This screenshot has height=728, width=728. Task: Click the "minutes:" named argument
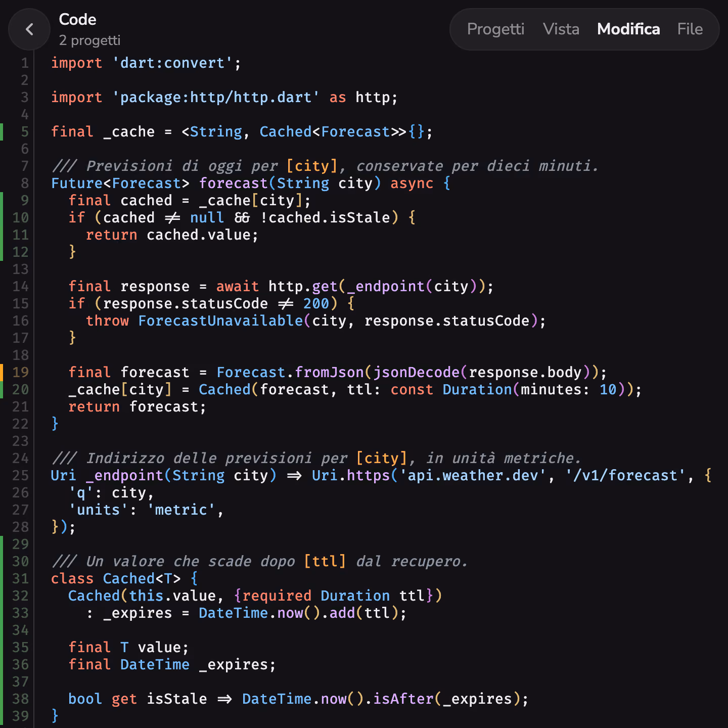point(555,390)
